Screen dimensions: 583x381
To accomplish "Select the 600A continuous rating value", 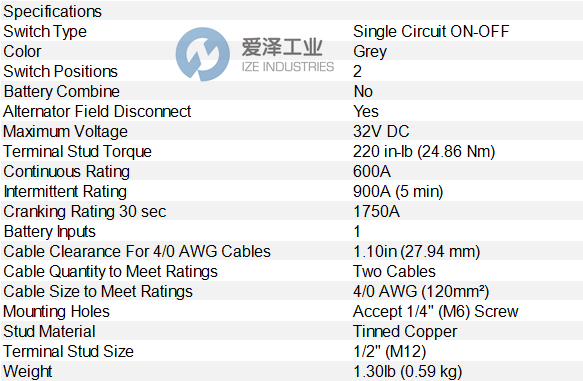I will [372, 172].
